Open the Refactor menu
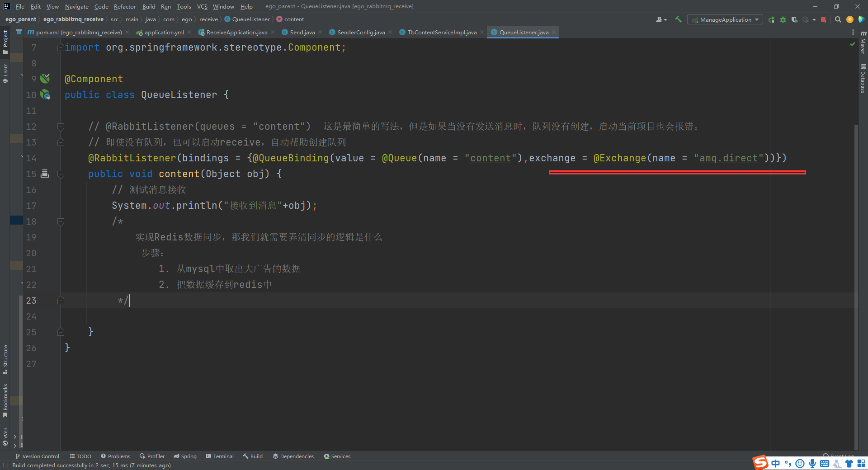 [x=125, y=6]
